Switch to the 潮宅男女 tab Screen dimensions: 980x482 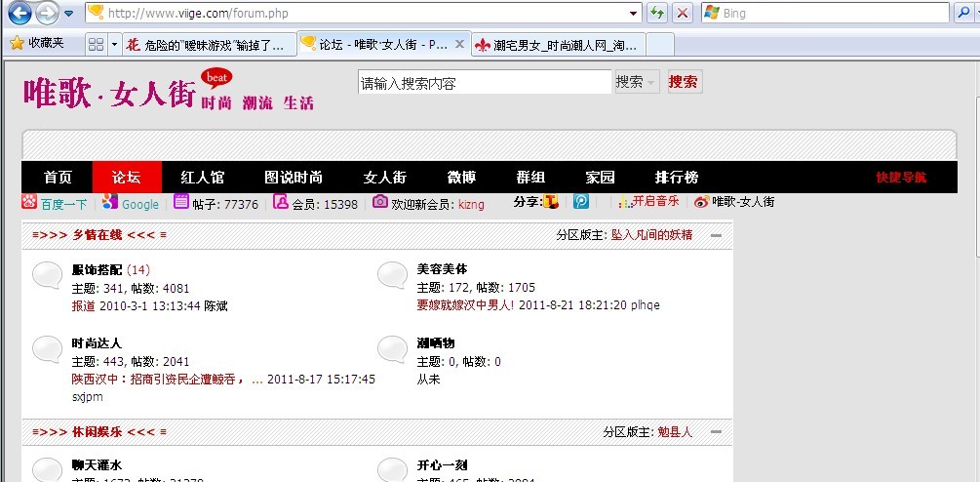tap(558, 44)
